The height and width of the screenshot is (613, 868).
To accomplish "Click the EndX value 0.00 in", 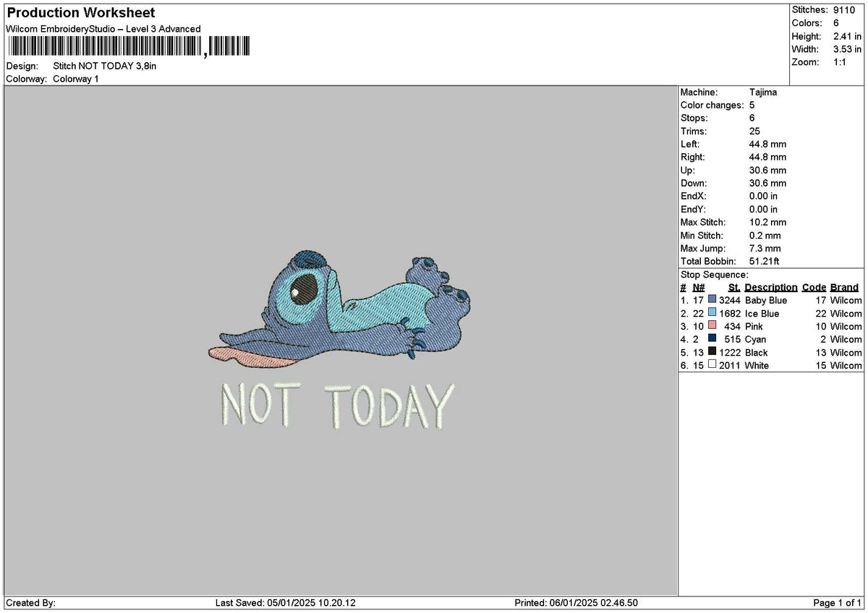I will pos(764,197).
